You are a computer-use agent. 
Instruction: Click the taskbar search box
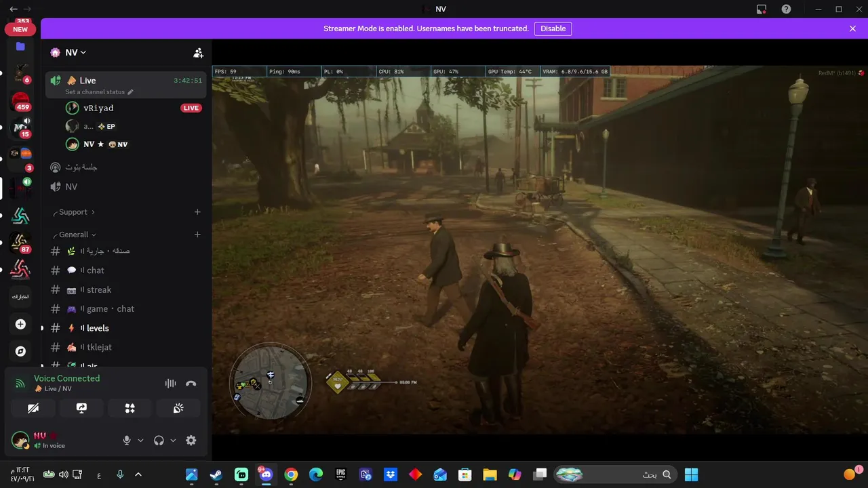point(616,474)
